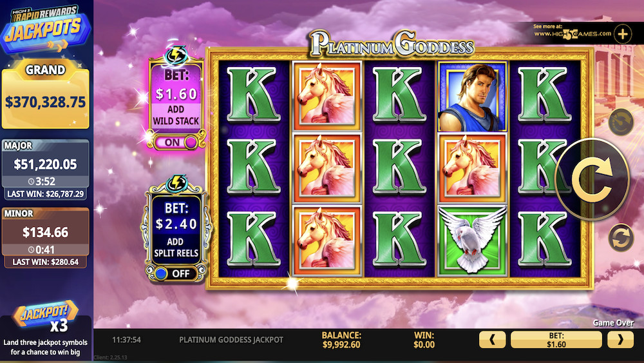Click the large gold spin button
Image resolution: width=644 pixels, height=363 pixels.
point(592,179)
